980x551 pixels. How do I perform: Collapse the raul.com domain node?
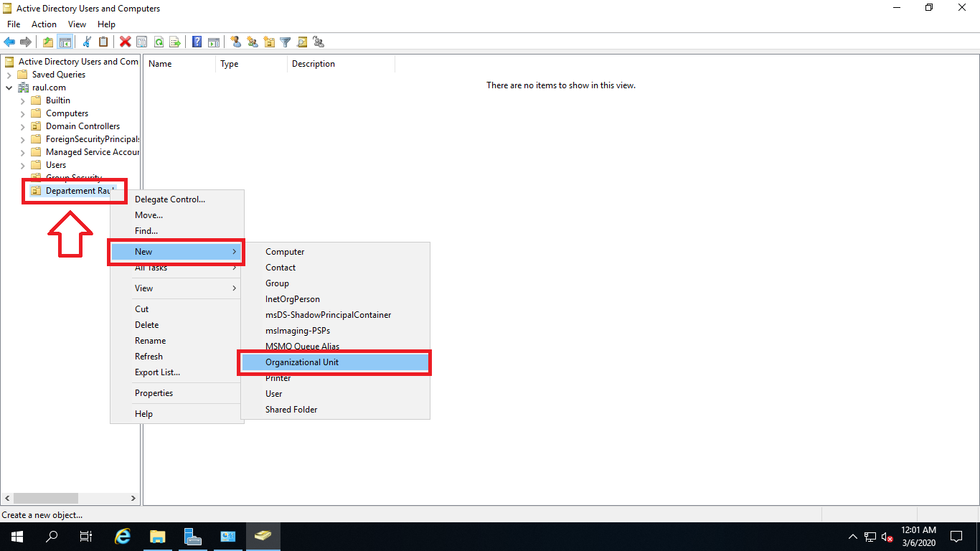pyautogui.click(x=7, y=87)
